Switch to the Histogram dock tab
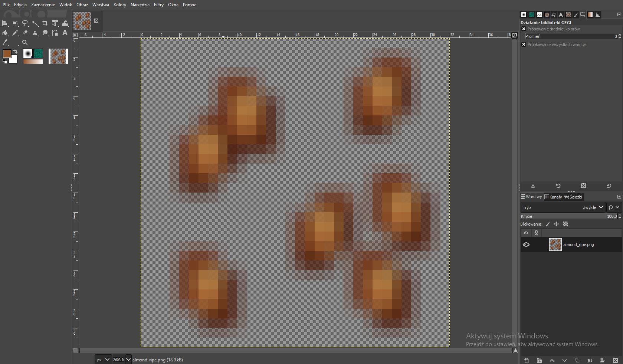Viewport: 623px width, 364px height. click(x=597, y=15)
